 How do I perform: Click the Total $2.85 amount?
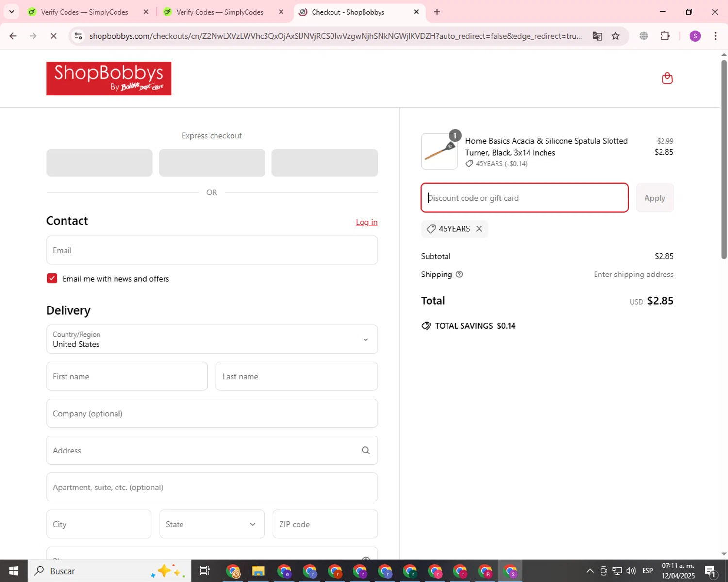pyautogui.click(x=660, y=301)
